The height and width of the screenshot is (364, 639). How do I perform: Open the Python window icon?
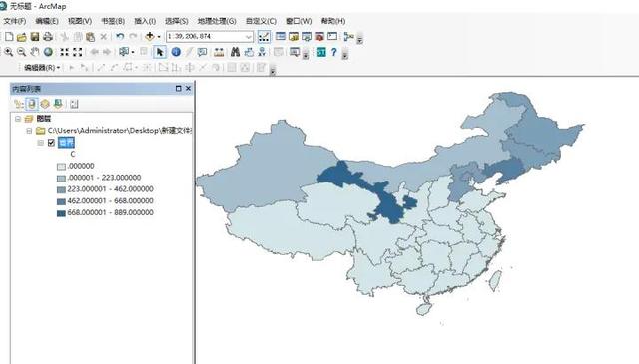click(x=332, y=37)
